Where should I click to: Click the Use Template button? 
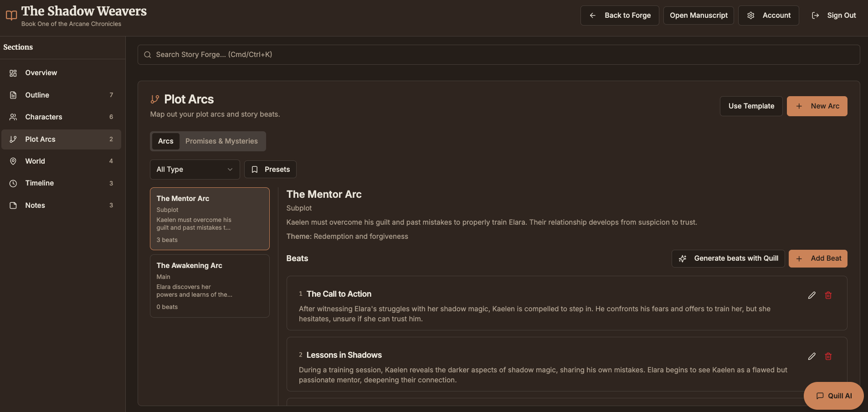click(751, 106)
